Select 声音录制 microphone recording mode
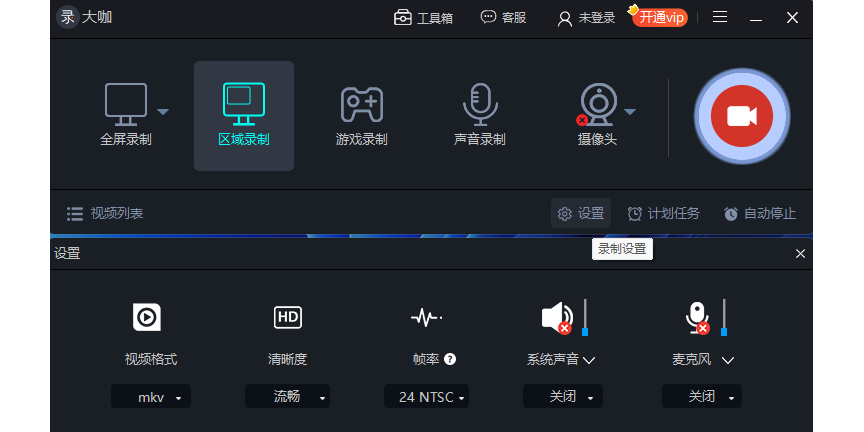The height and width of the screenshot is (432, 864). click(x=479, y=115)
